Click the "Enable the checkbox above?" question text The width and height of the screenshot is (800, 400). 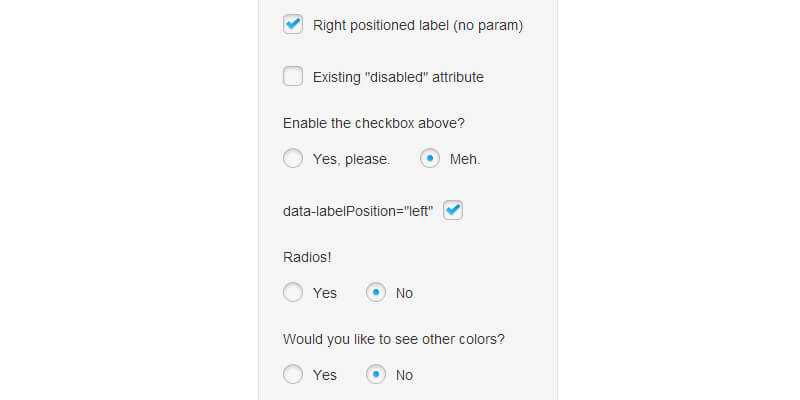374,124
